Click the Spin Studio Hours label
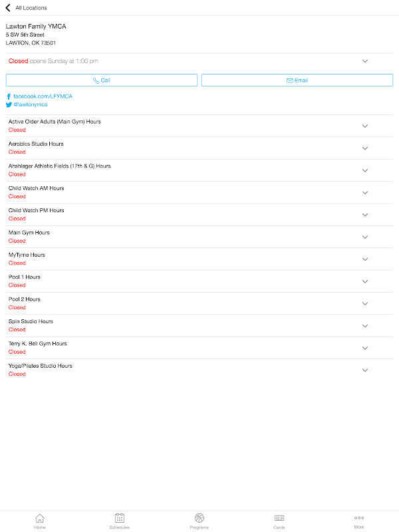 tap(31, 321)
